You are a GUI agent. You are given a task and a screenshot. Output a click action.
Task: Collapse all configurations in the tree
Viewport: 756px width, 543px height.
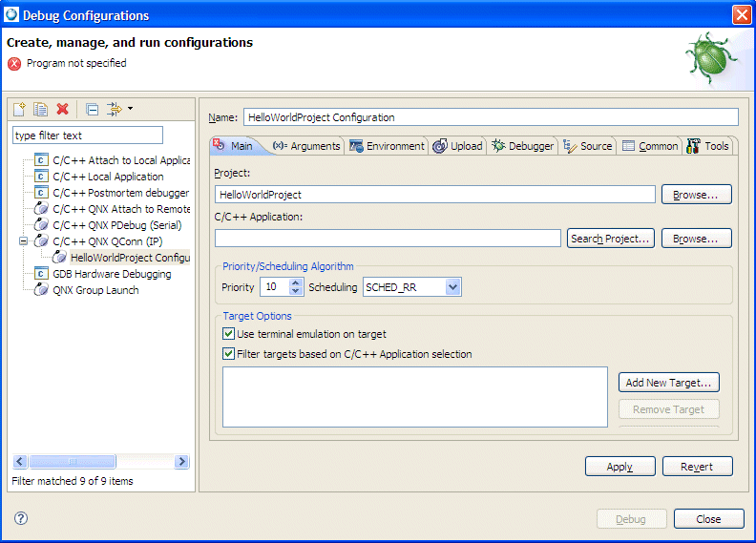[x=92, y=110]
